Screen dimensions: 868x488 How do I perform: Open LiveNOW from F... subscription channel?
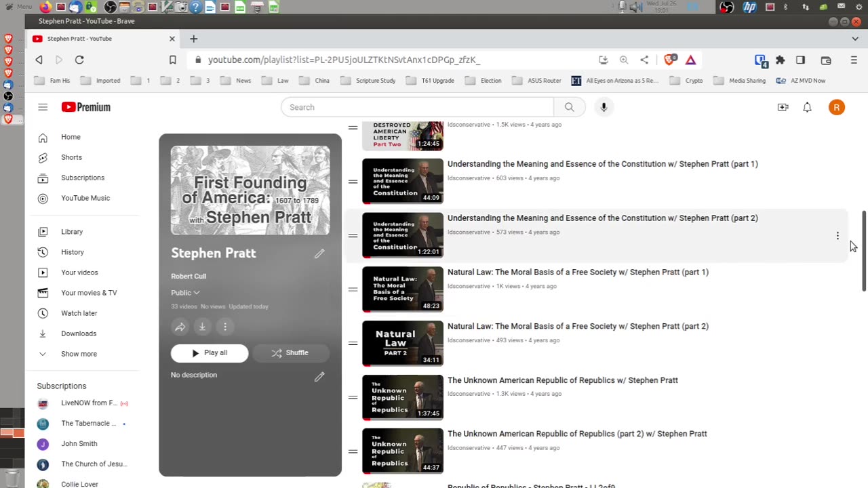tap(88, 403)
